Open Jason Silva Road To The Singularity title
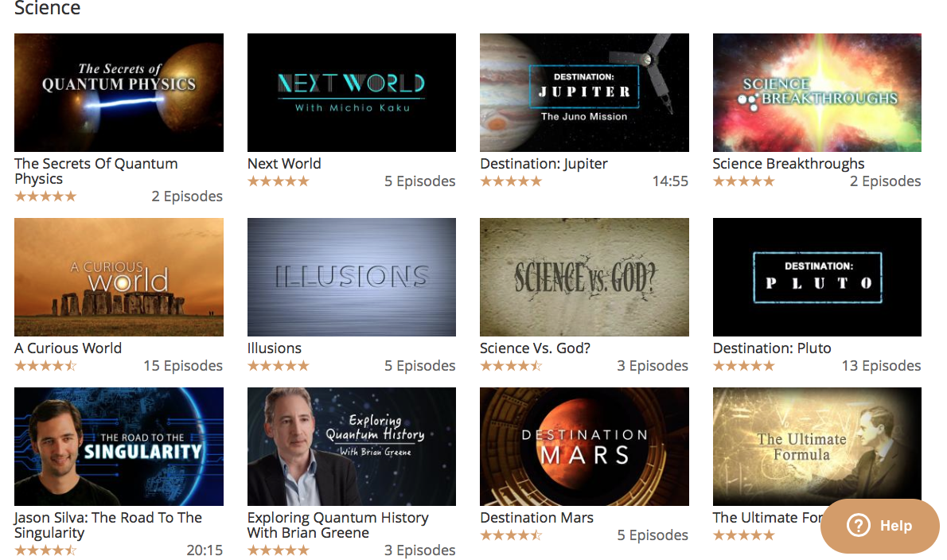The image size is (947, 560). point(108,525)
